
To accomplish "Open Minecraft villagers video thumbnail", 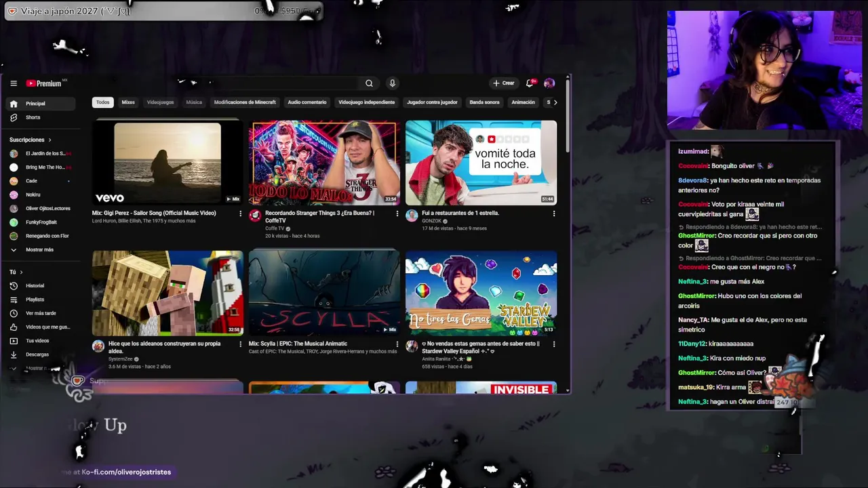I will click(167, 293).
